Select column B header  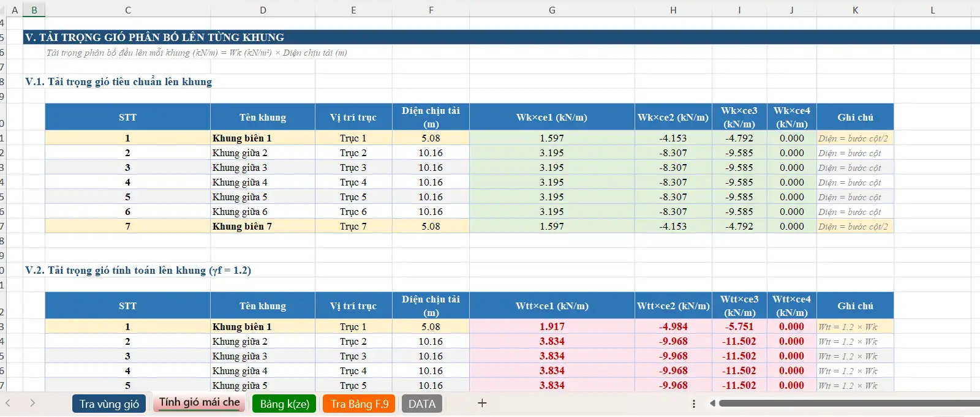point(34,10)
